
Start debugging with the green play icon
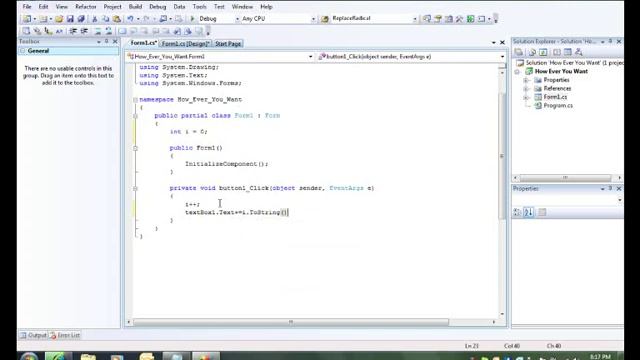click(x=192, y=19)
